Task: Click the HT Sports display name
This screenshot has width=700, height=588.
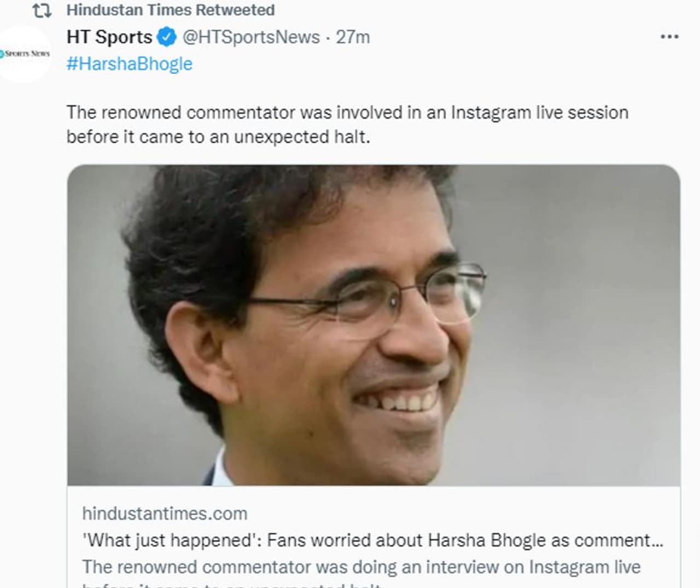Action: [109, 37]
